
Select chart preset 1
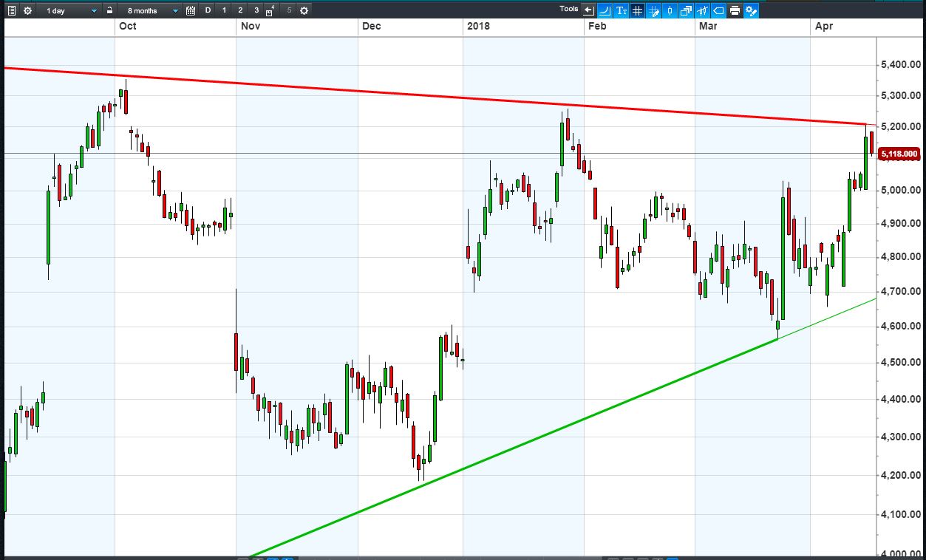point(224,10)
